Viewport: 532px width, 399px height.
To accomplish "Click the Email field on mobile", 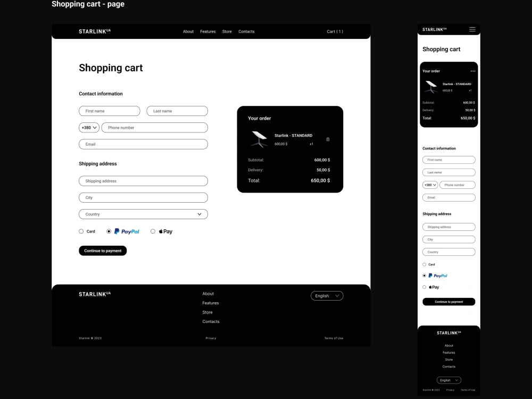I will click(x=449, y=197).
